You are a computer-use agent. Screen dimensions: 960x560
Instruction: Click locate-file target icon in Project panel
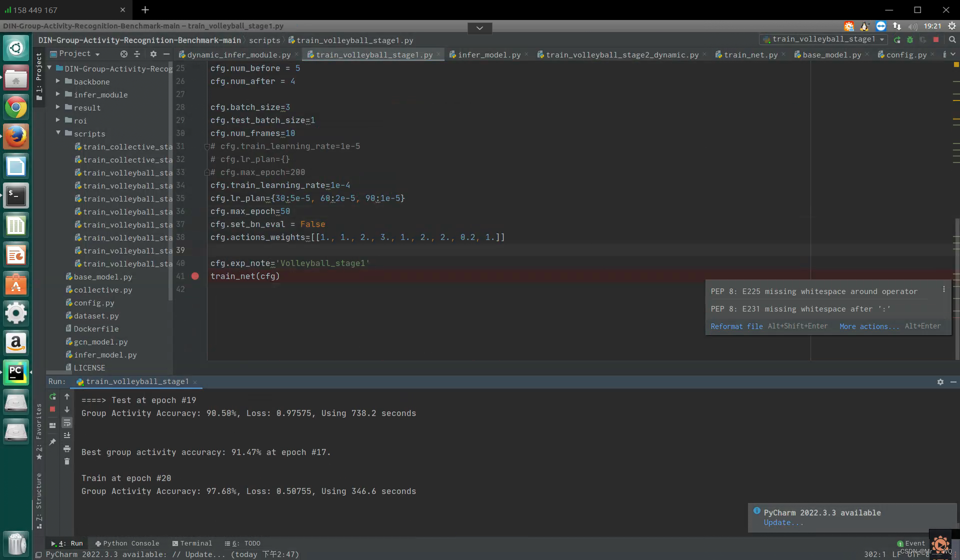point(123,54)
